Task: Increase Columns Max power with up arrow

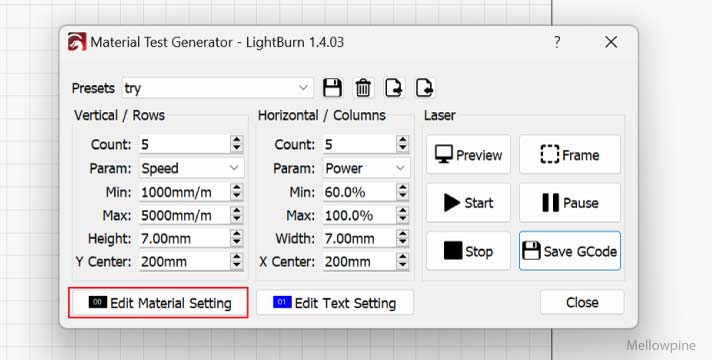Action: pos(402,211)
